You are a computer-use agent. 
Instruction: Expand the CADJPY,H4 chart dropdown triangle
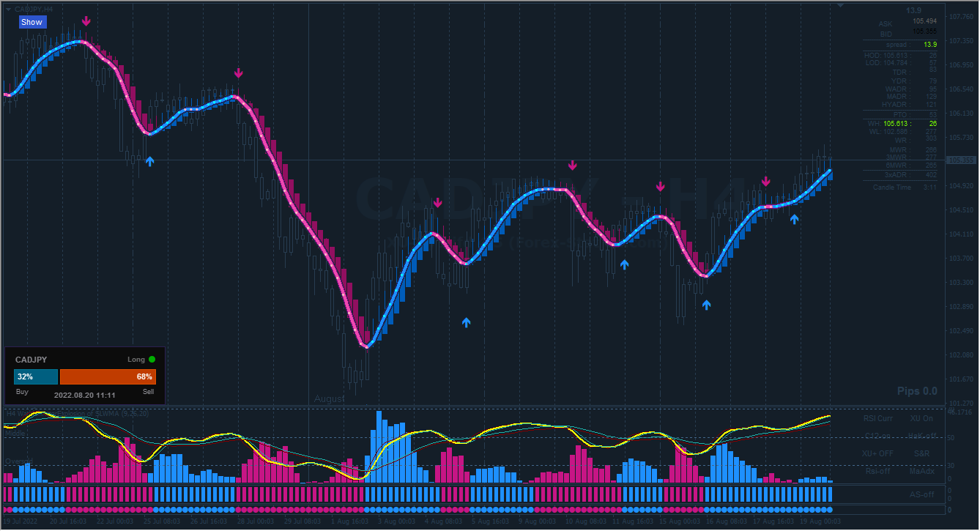(x=8, y=8)
